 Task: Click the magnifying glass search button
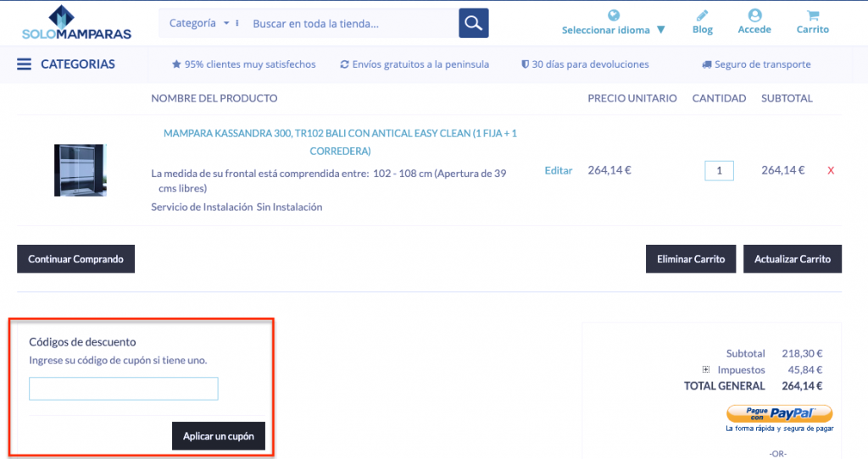474,23
